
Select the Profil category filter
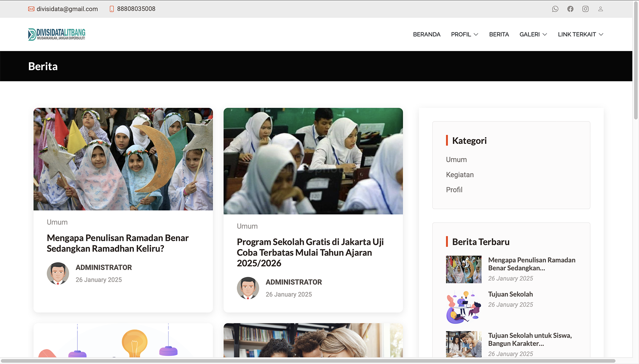[454, 190]
